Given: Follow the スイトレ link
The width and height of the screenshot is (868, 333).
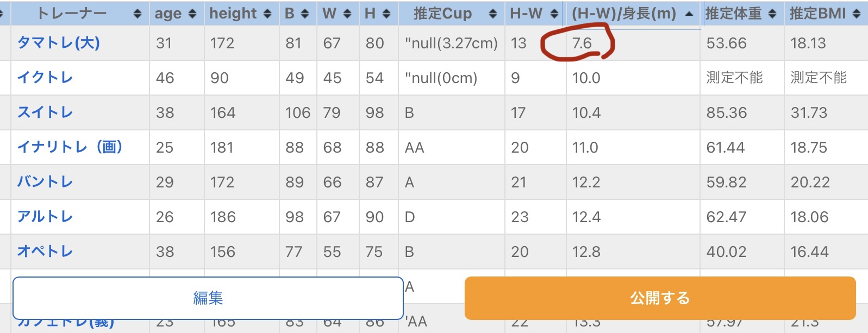Looking at the screenshot, I should [x=45, y=112].
